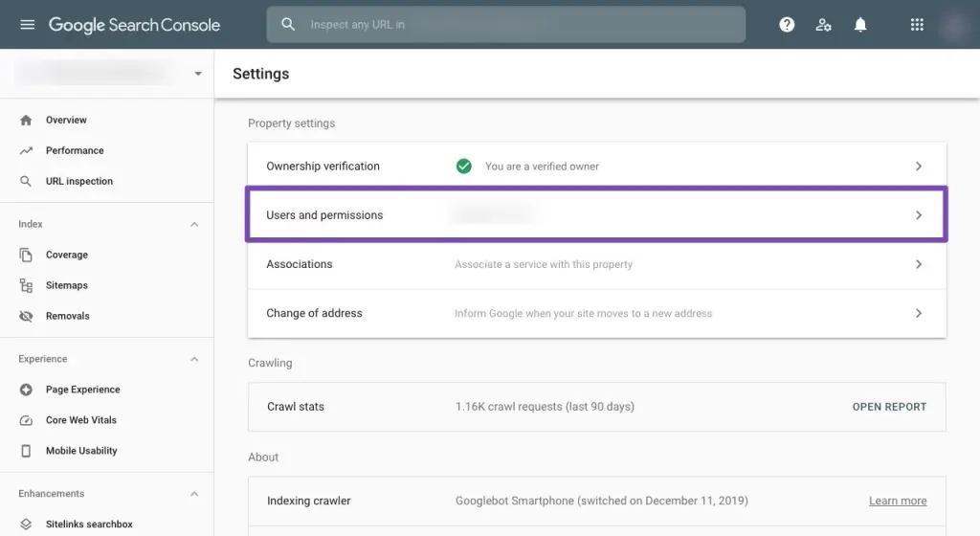This screenshot has height=536, width=980.
Task: Click the green verified checkmark icon
Action: pos(464,167)
